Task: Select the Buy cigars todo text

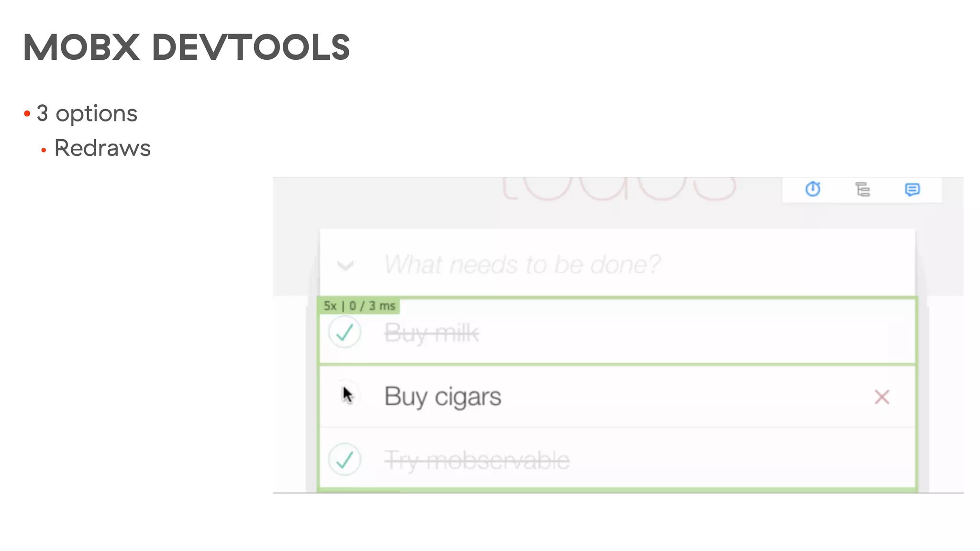Action: tap(443, 397)
